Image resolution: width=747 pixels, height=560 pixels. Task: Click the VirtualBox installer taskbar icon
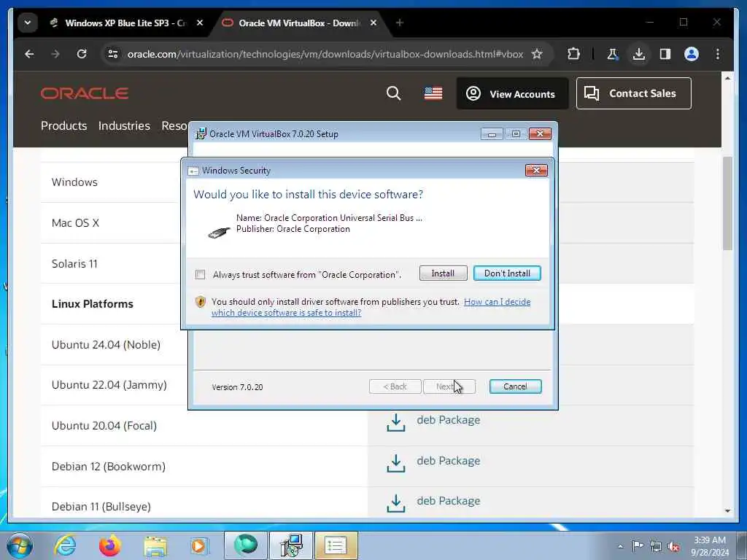click(x=292, y=545)
